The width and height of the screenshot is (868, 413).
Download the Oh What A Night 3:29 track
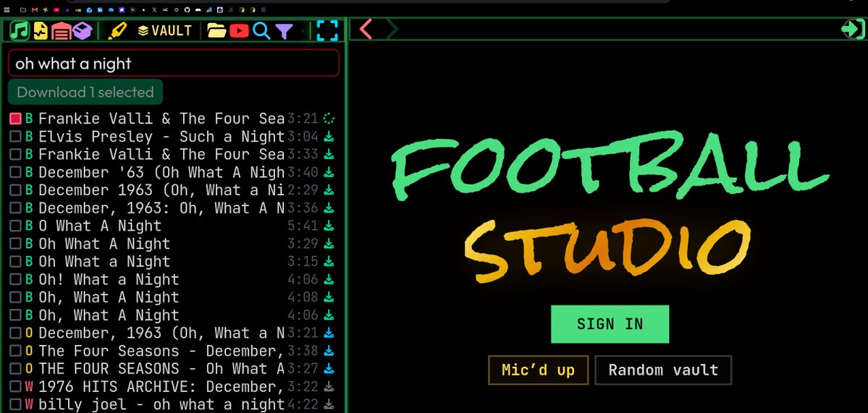[329, 243]
